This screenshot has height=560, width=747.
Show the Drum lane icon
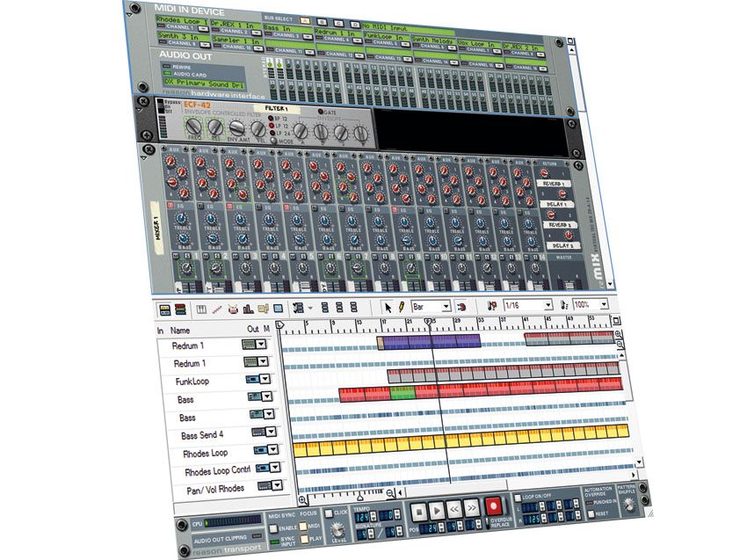(233, 309)
